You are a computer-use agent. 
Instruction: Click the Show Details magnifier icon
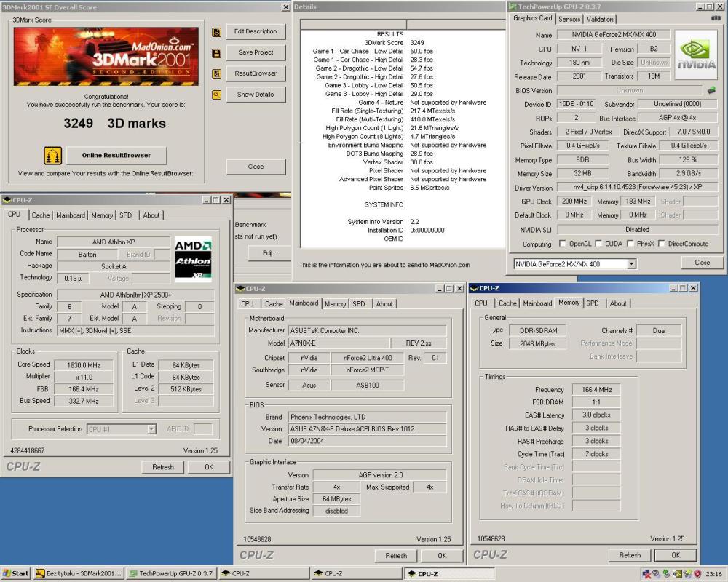click(215, 94)
